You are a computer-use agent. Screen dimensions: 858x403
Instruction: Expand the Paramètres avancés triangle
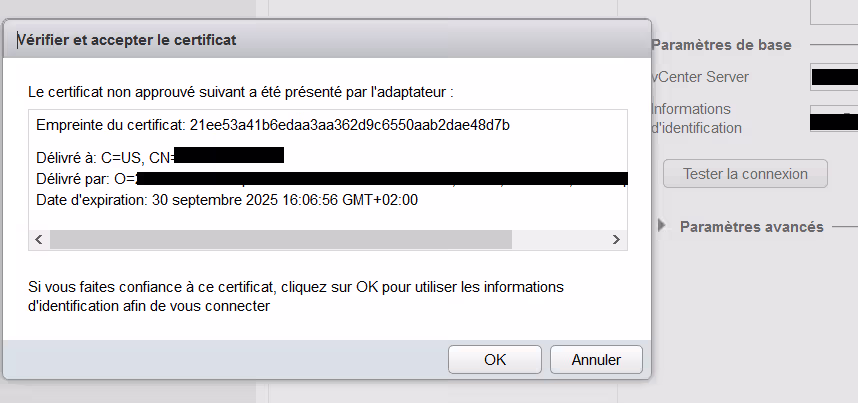click(662, 226)
